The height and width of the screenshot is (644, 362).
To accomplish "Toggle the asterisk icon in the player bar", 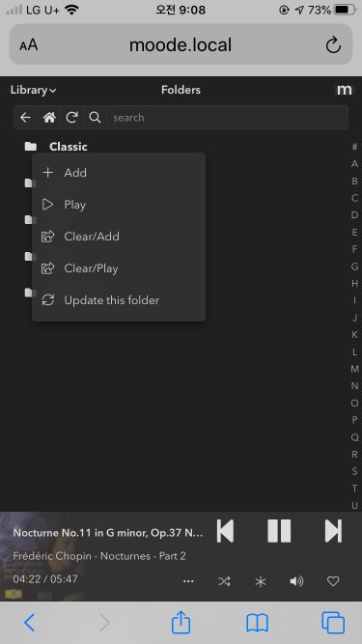I will point(261,581).
